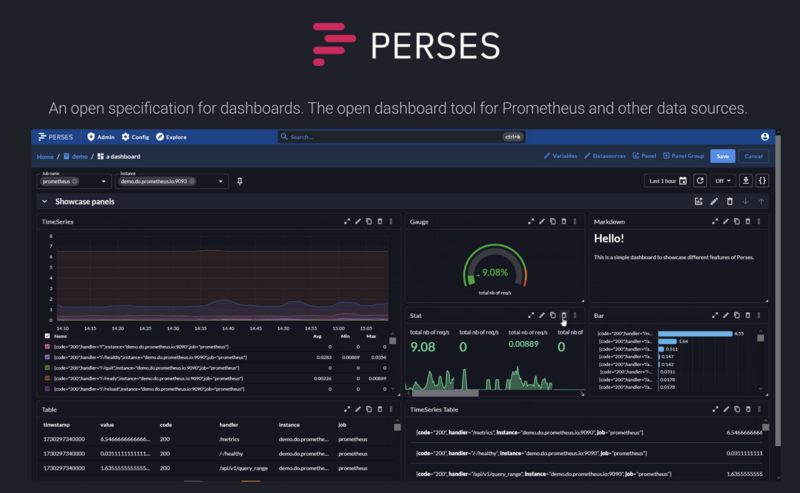
Task: Duplicate the Stat panel
Action: click(553, 315)
